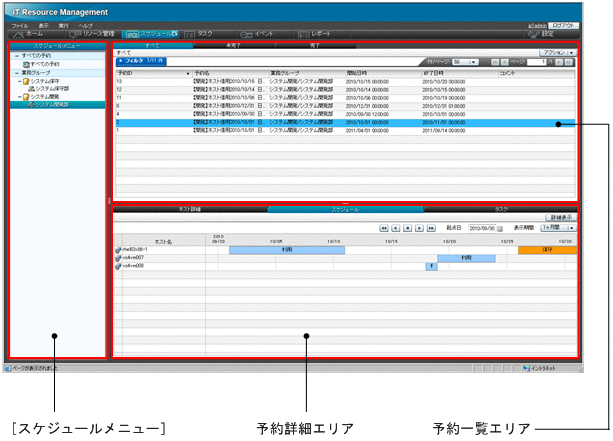Click the ログアウト button

563,25
